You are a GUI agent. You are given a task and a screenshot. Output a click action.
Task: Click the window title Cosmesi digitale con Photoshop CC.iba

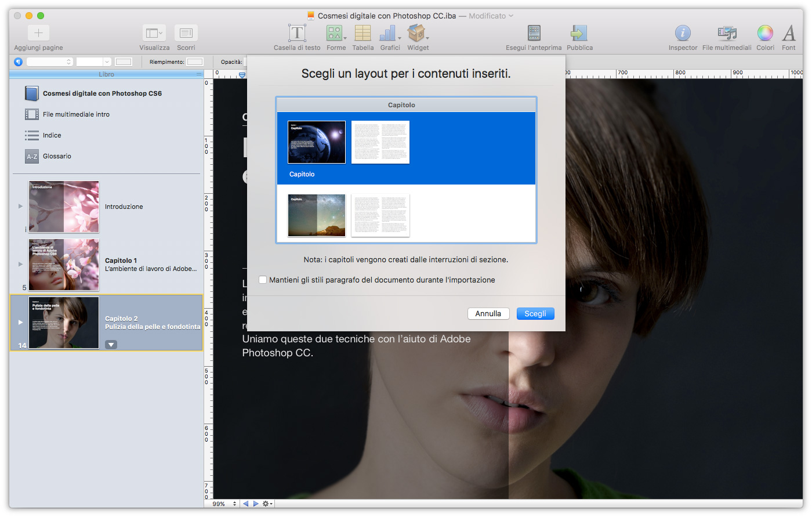click(387, 16)
